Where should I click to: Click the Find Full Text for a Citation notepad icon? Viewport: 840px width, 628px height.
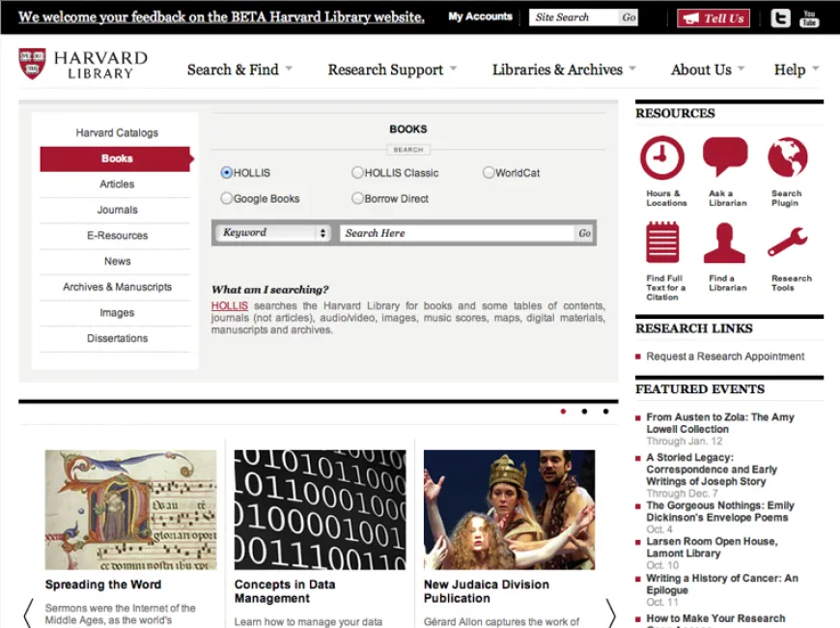pos(662,243)
